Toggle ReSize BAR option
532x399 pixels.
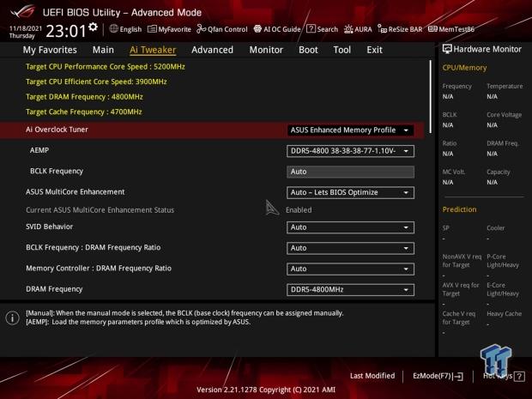pos(400,29)
